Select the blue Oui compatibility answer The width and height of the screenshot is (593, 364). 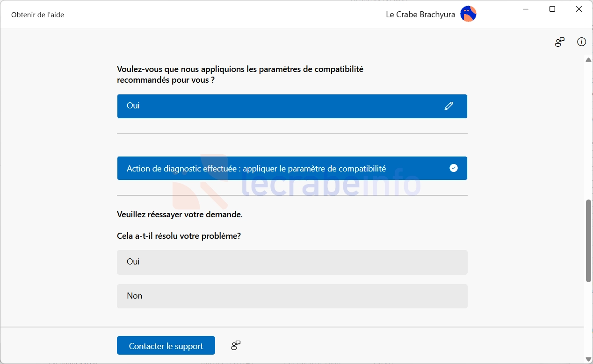pos(292,106)
